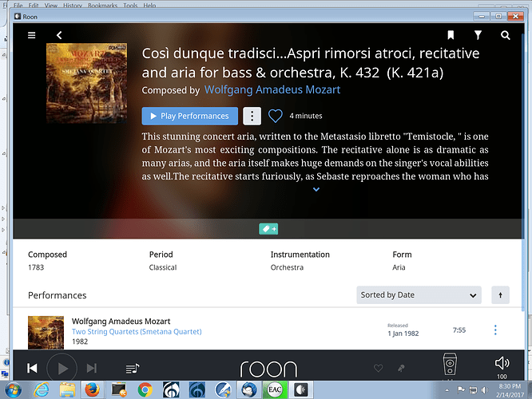This screenshot has width=532, height=399.
Task: Skip to previous track
Action: [32, 368]
